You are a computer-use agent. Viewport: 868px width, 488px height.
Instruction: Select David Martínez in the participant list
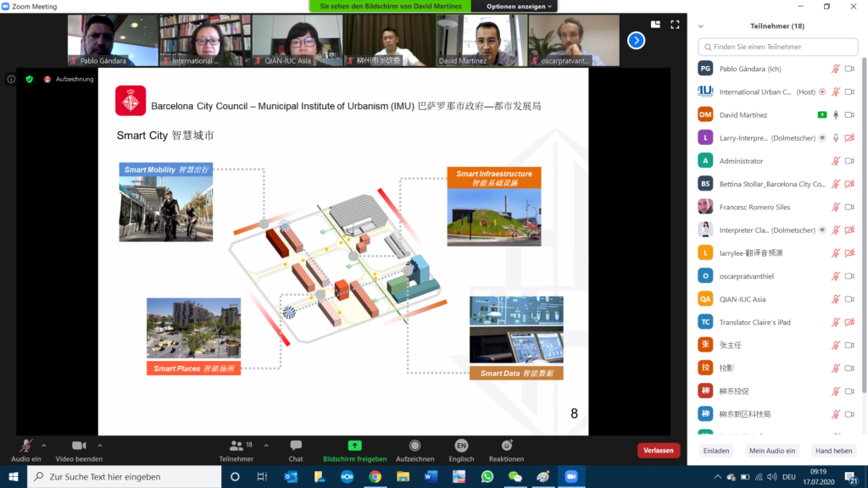pos(743,114)
